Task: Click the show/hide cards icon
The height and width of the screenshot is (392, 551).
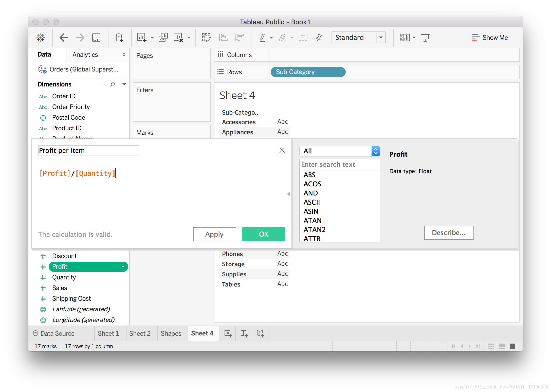Action: click(x=405, y=38)
